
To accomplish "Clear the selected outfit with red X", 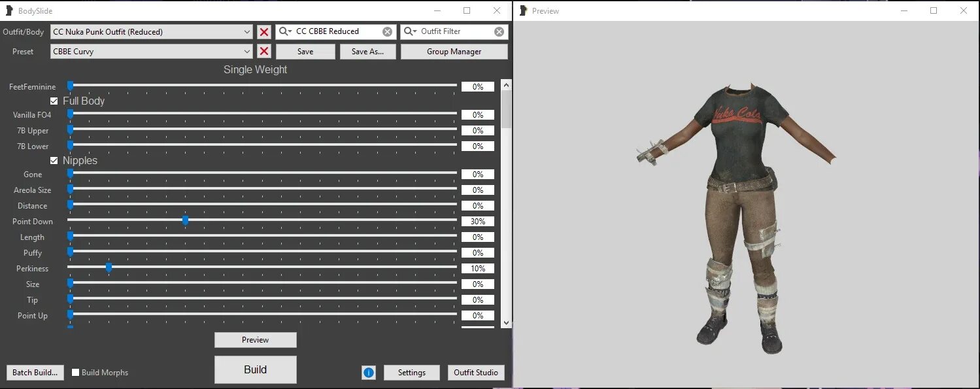I will click(264, 31).
